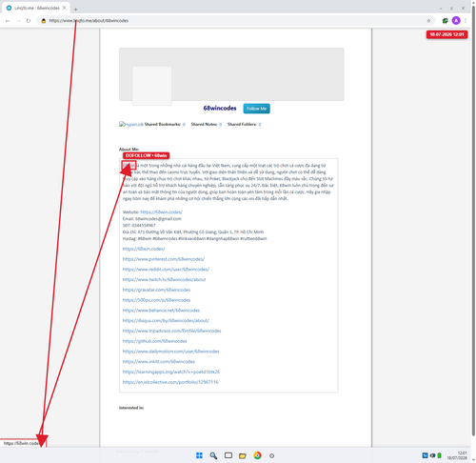The height and width of the screenshot is (463, 476).
Task: Open the extensions puzzle icon
Action: (445, 21)
